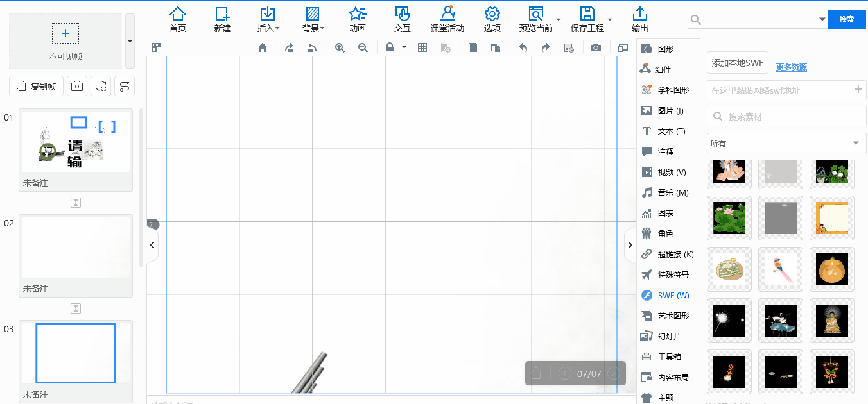
Task: Select frame 03 thumbnail
Action: [76, 353]
